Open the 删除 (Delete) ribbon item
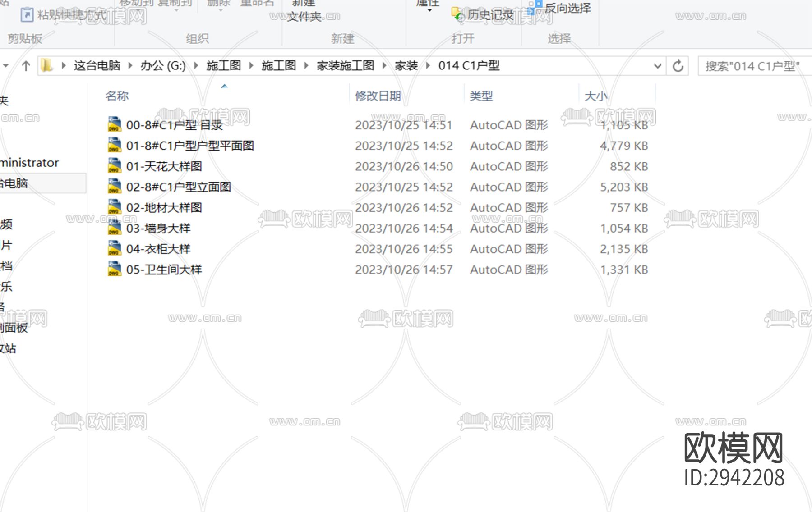 (218, 4)
